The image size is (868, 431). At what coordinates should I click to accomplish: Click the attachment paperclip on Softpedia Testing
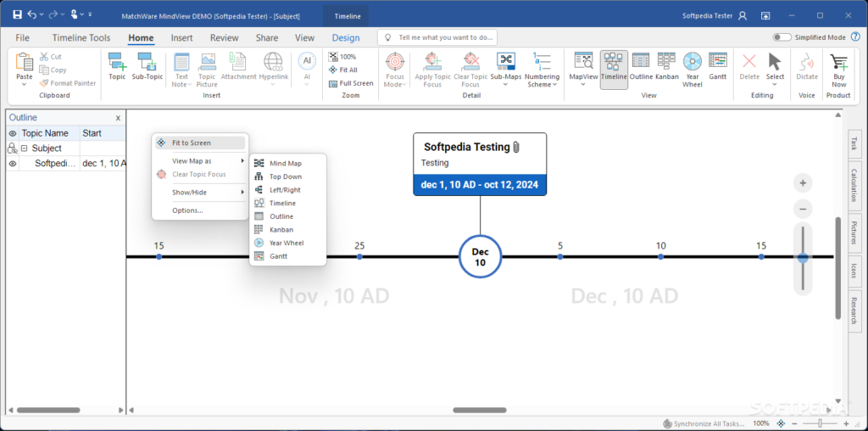[516, 147]
